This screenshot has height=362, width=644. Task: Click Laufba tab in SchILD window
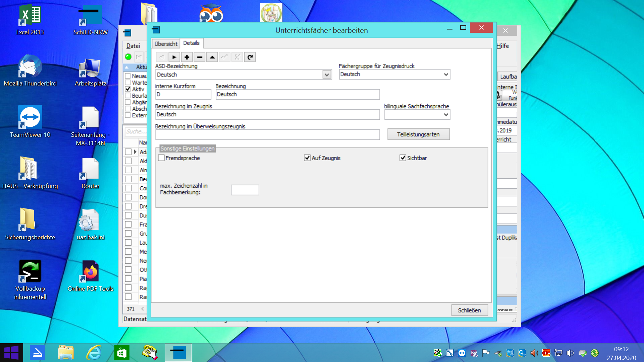coord(508,76)
